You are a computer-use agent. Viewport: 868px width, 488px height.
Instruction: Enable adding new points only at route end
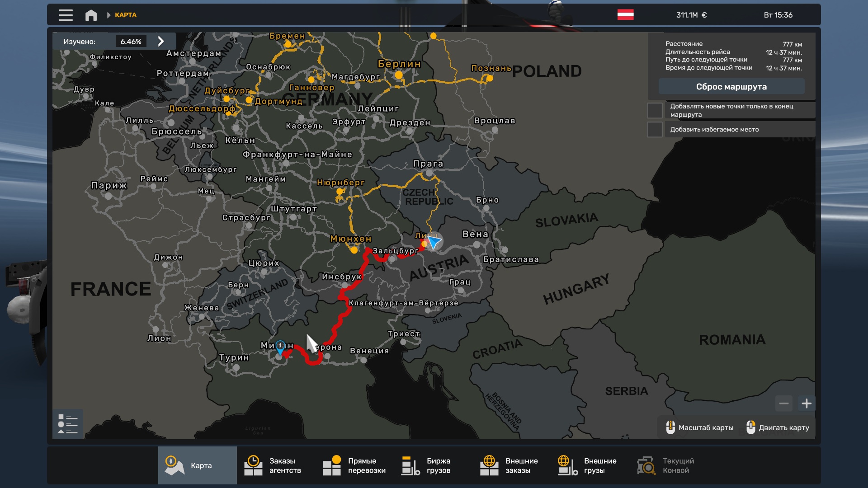[655, 110]
